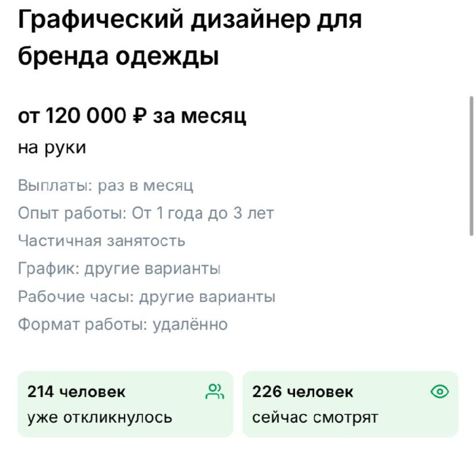Click 'Выплаты: раз в месяц' detail row

click(105, 185)
